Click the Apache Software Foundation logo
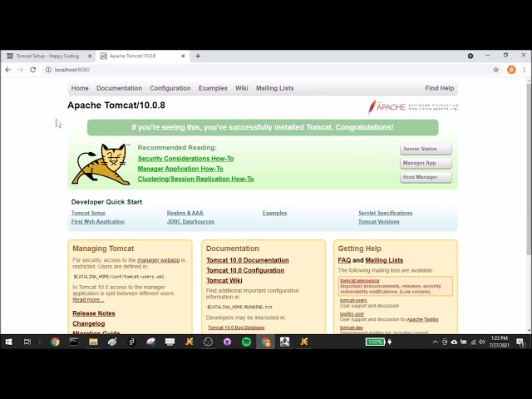Image resolution: width=532 pixels, height=399 pixels. point(413,107)
